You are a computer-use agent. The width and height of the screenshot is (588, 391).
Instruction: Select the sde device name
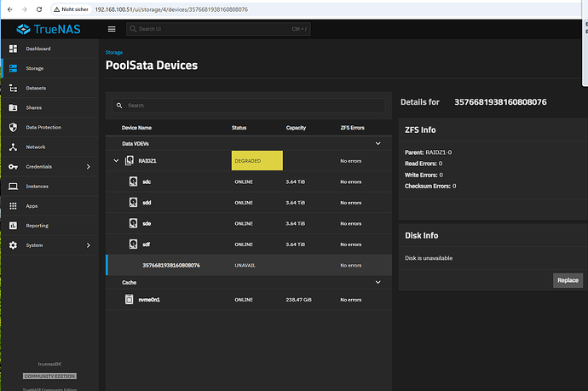(147, 223)
